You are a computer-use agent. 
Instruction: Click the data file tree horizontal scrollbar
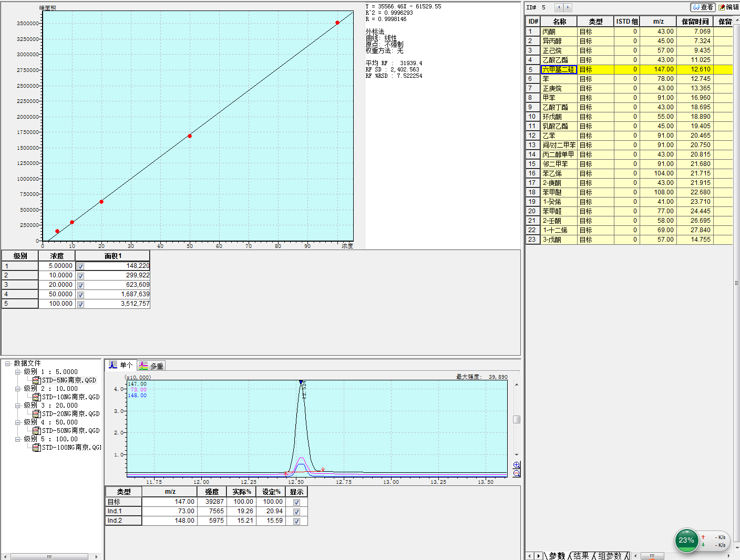click(x=49, y=556)
